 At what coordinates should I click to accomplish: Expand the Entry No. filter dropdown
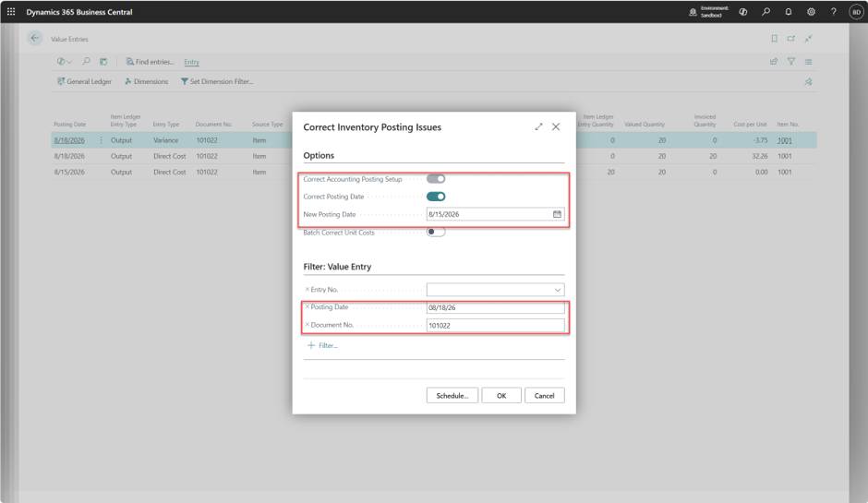558,290
